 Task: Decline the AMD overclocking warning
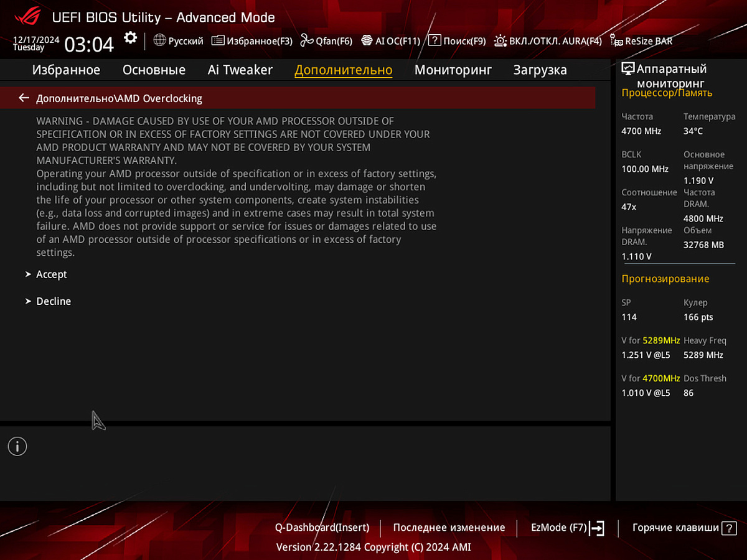point(54,301)
